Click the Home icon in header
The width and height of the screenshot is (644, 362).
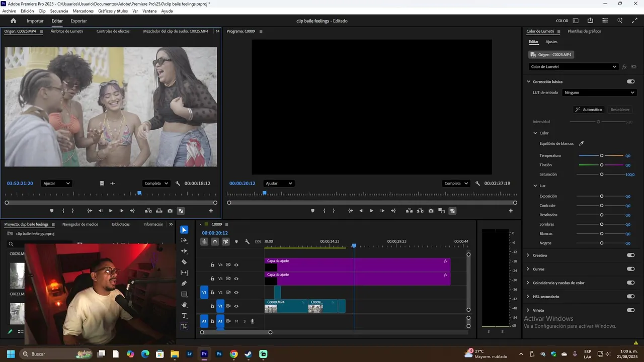pos(14,21)
